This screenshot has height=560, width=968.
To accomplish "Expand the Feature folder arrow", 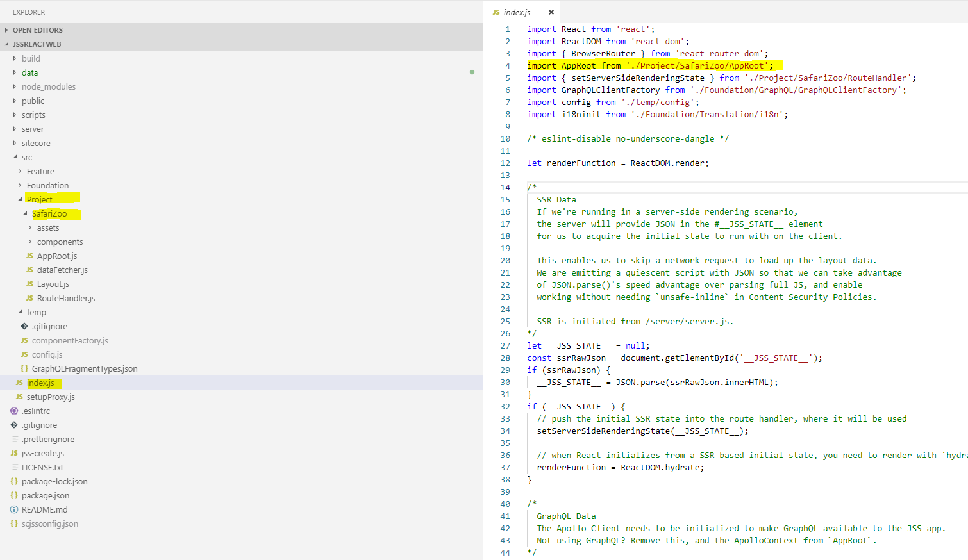I will click(x=20, y=171).
